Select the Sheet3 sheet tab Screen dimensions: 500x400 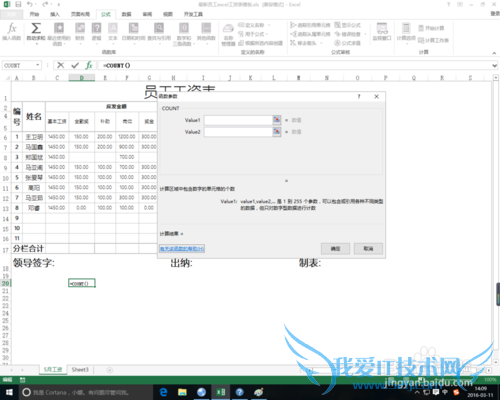pyautogui.click(x=80, y=370)
